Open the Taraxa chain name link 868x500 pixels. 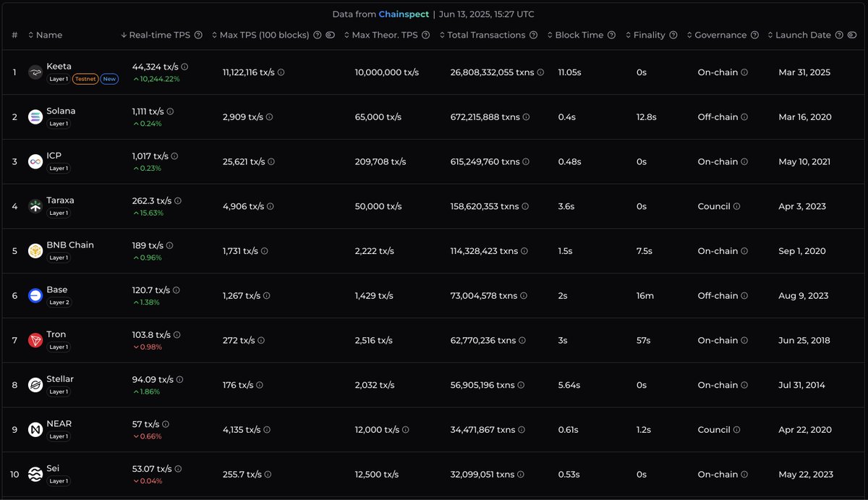60,200
